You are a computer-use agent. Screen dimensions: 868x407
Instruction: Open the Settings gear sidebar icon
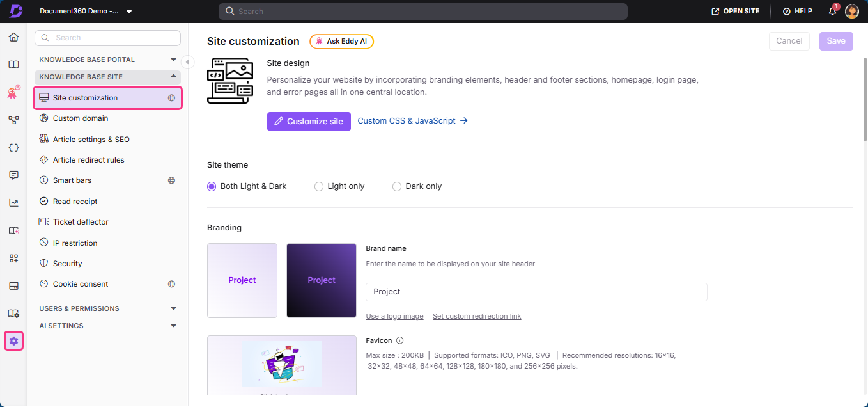(x=13, y=341)
